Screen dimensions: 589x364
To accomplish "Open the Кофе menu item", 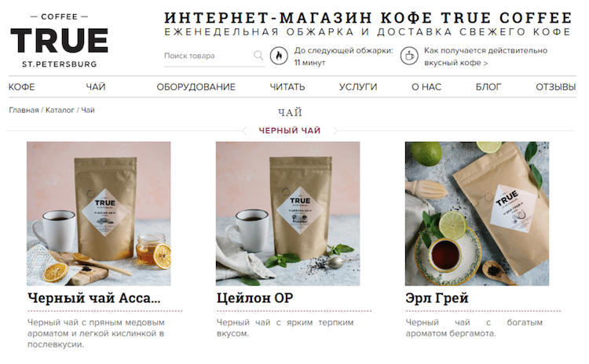I will [x=21, y=87].
